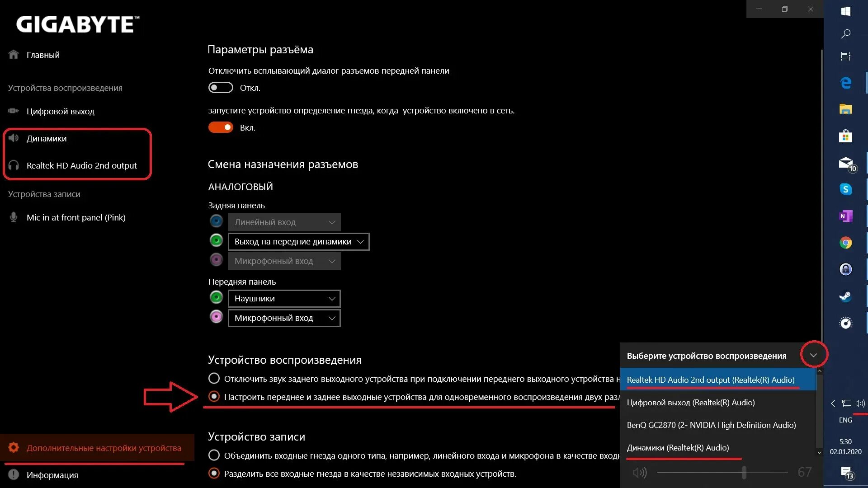
Task: Toggle the front panel popup dialog switch off
Action: tap(220, 88)
